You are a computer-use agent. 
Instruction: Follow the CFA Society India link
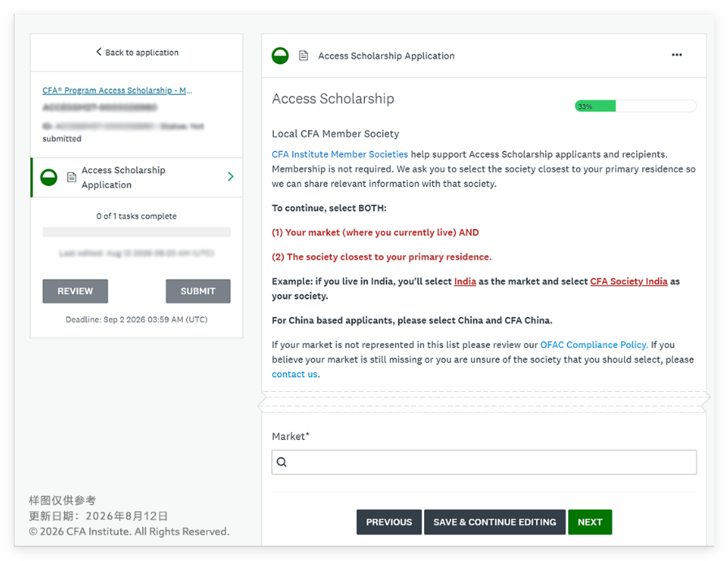629,281
